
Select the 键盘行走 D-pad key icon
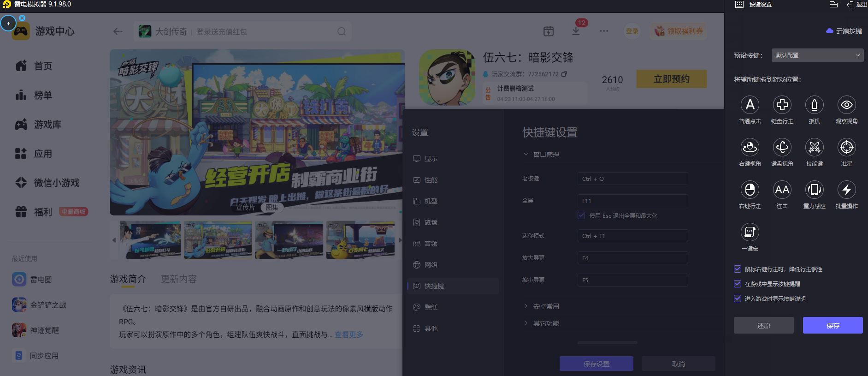(782, 105)
